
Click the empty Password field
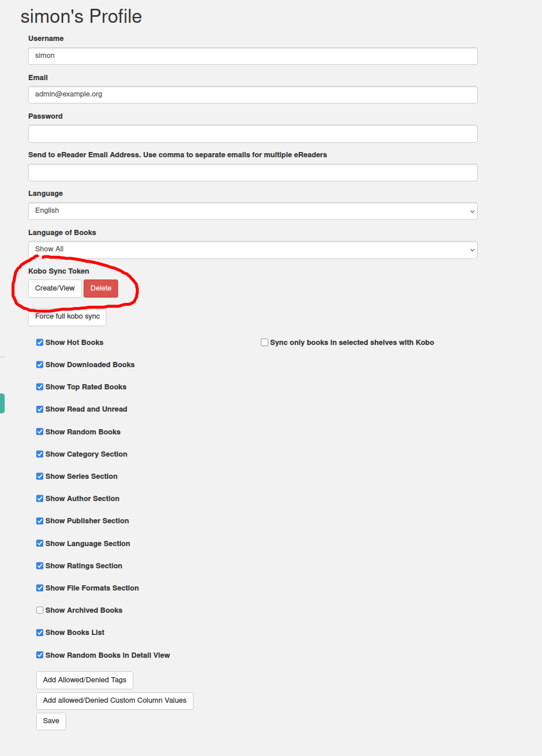(x=253, y=133)
